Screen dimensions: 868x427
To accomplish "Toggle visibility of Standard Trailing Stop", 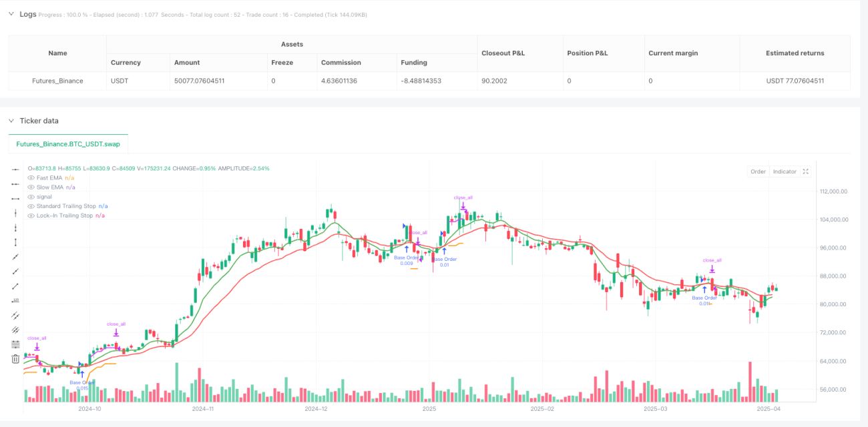I will [31, 206].
